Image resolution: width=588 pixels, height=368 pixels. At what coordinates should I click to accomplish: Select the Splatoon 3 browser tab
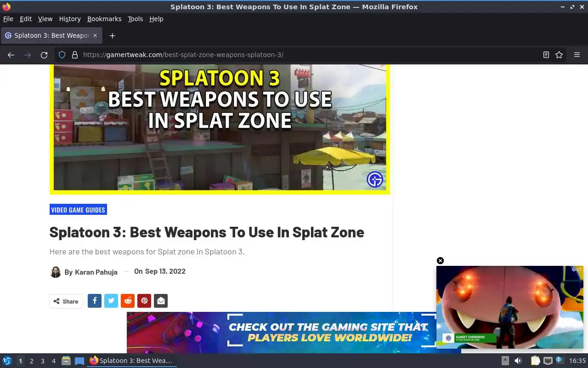point(51,35)
